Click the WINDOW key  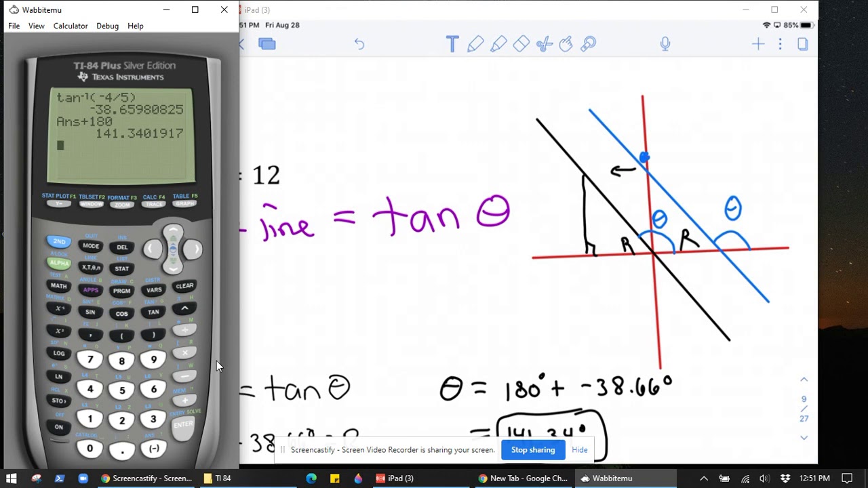91,204
